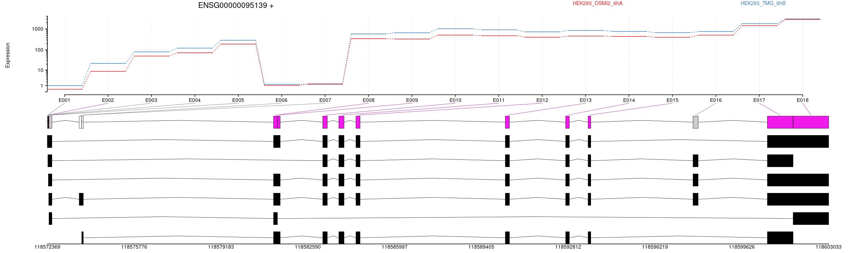Click genomic coordinate 118603033
This screenshot has height=253, width=868.
[828, 247]
